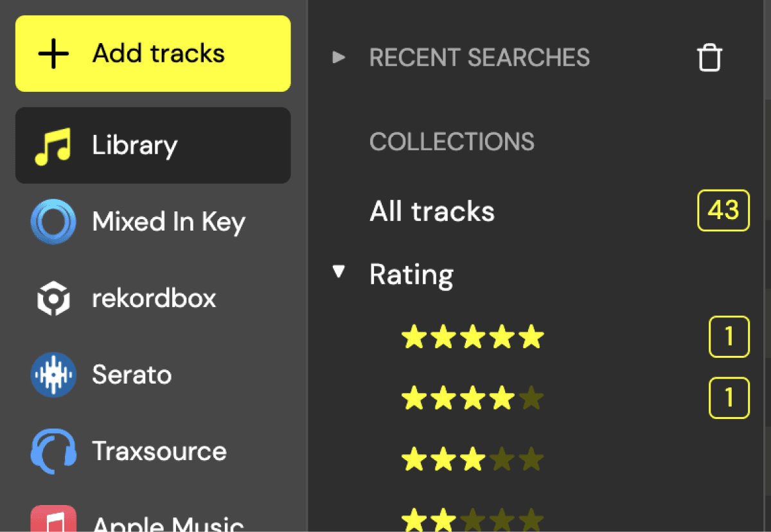The height and width of the screenshot is (532, 771).
Task: Show All tracks collection
Action: point(432,211)
